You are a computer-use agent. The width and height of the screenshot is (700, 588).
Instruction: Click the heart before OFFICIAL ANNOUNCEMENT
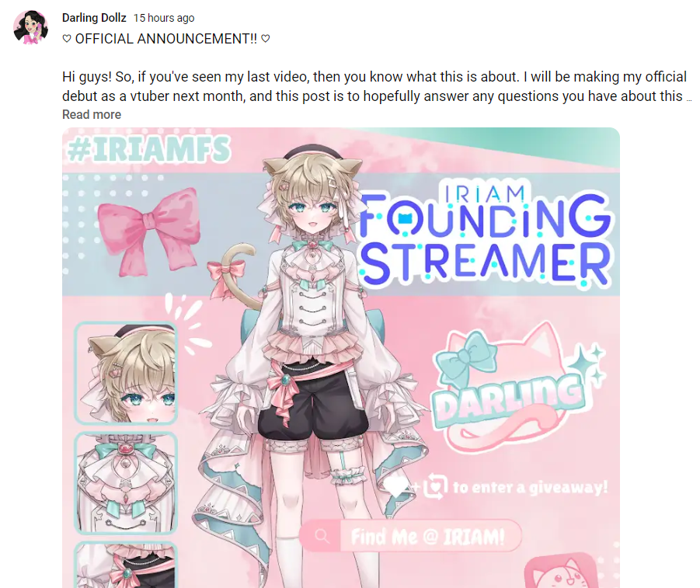pos(67,39)
